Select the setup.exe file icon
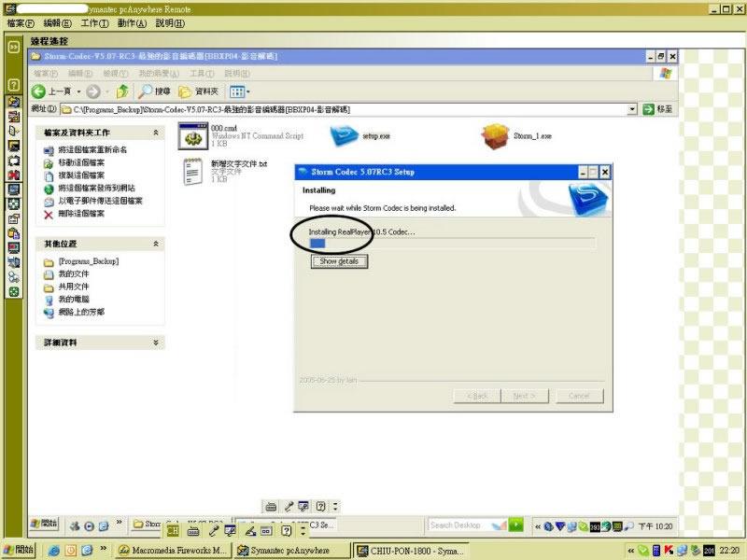This screenshot has height=560, width=747. (344, 135)
